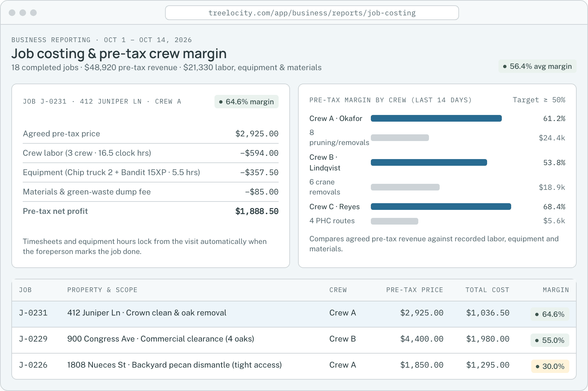Click the 56.4% avg margin badge

(537, 66)
